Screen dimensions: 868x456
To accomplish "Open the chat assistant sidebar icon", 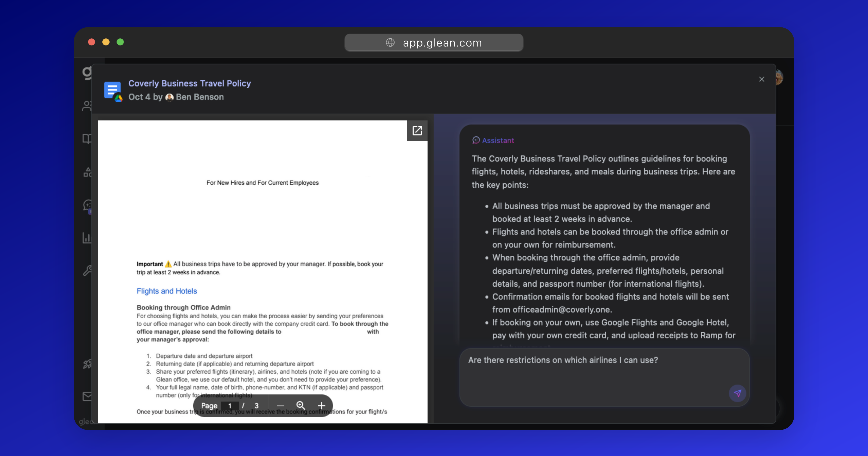I will pos(88,205).
